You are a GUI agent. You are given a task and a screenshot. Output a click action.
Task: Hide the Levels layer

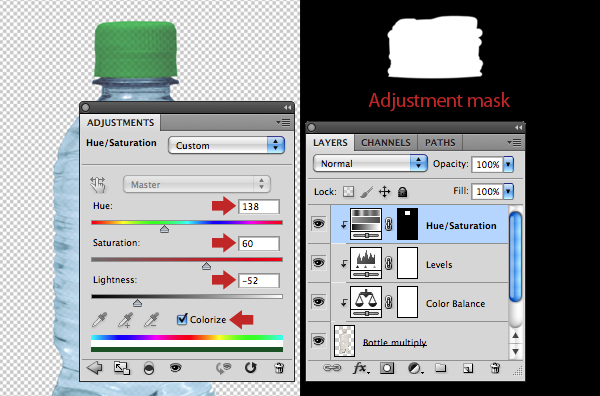(x=318, y=262)
